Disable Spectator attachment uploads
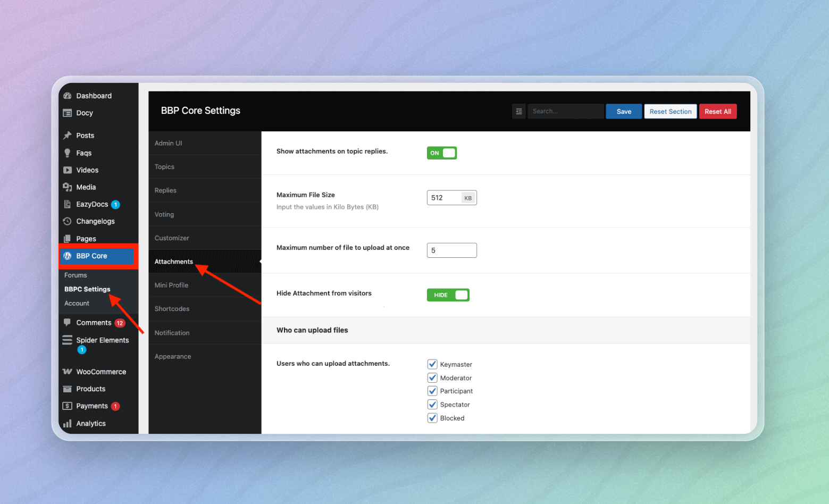The height and width of the screenshot is (504, 829). click(x=432, y=404)
